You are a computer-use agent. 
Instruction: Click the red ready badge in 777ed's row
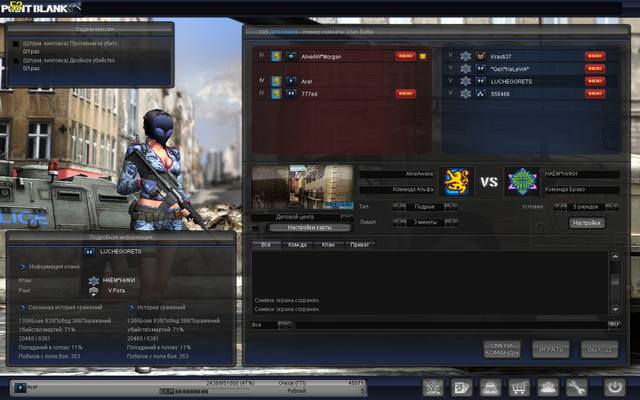[x=406, y=94]
